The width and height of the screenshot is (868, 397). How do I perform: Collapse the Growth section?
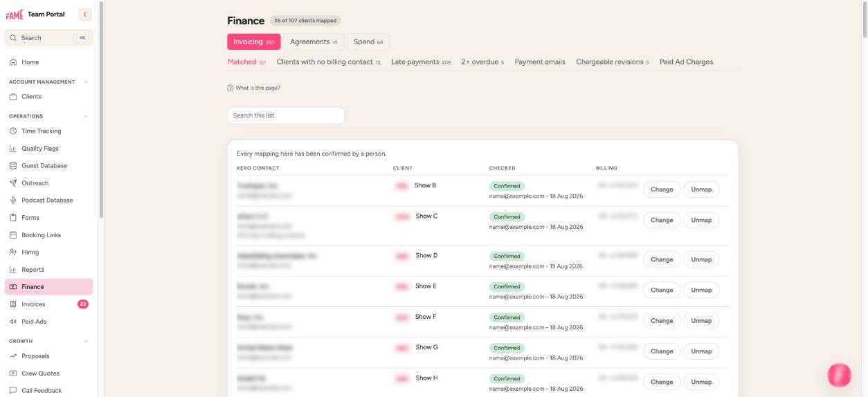[86, 341]
